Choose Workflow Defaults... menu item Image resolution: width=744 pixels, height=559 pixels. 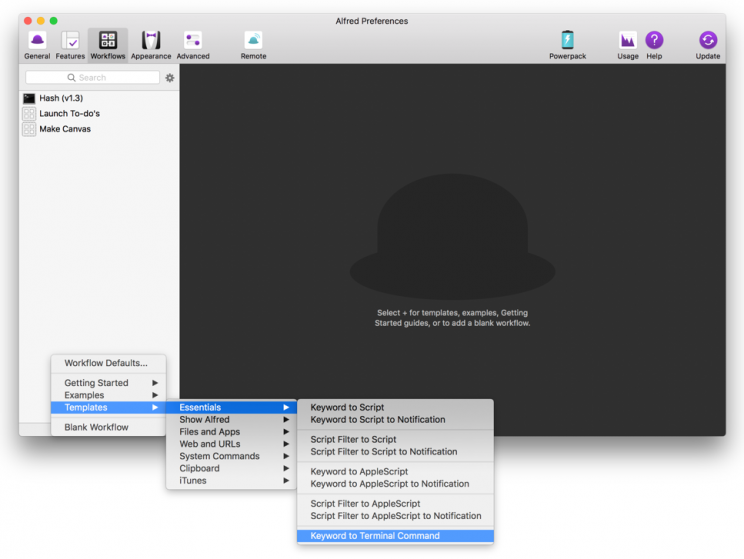109,363
